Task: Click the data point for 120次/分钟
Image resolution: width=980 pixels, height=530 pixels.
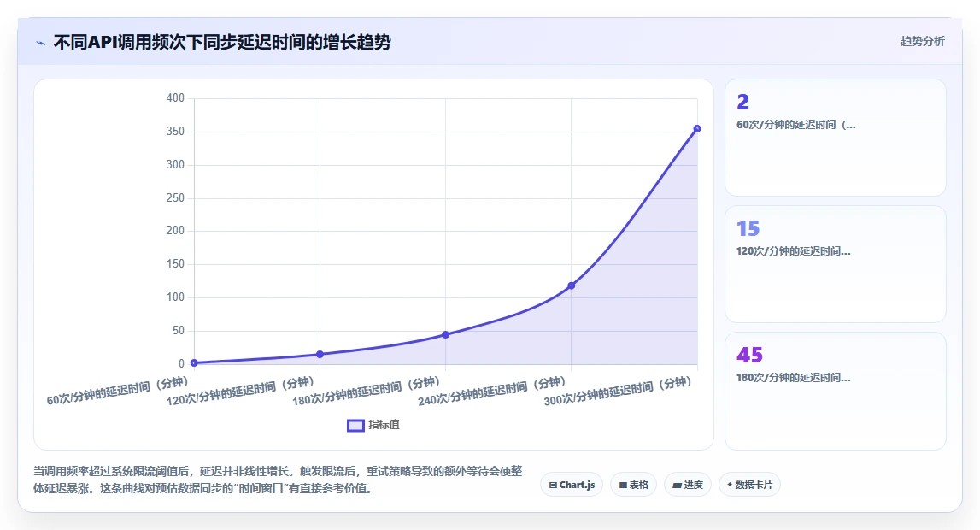Action: pos(320,355)
